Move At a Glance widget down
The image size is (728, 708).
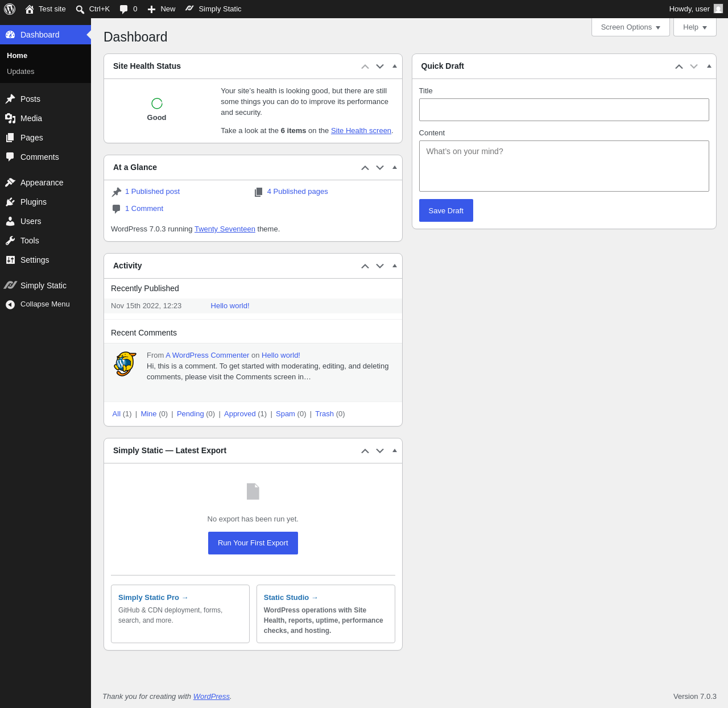(x=380, y=168)
